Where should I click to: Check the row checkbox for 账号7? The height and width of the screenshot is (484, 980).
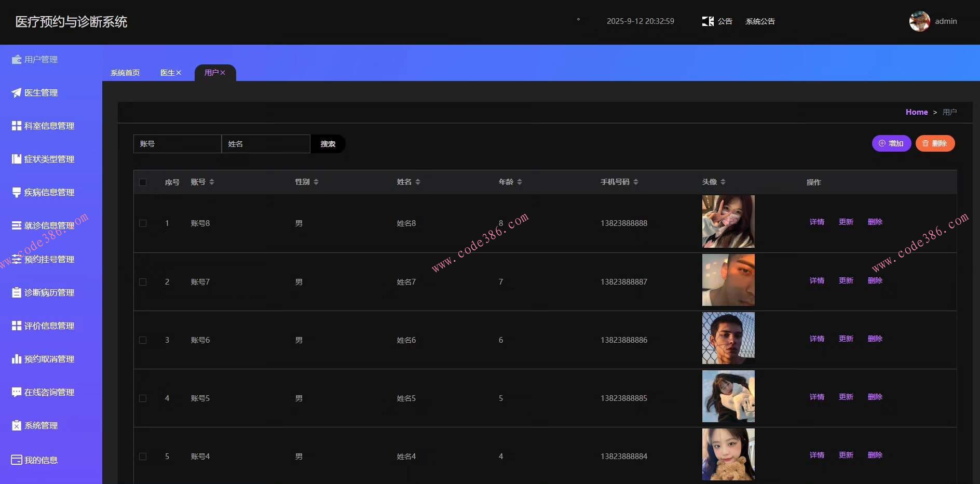click(143, 282)
